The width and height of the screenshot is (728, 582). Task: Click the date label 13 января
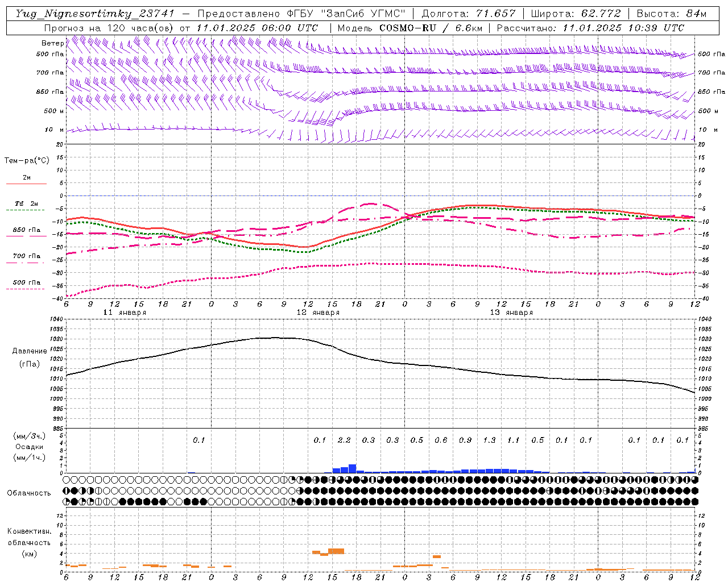tap(511, 313)
